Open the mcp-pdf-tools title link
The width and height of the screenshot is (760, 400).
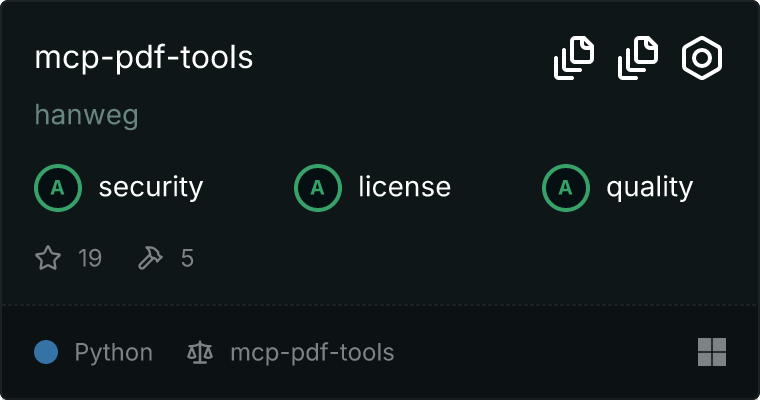tap(144, 58)
